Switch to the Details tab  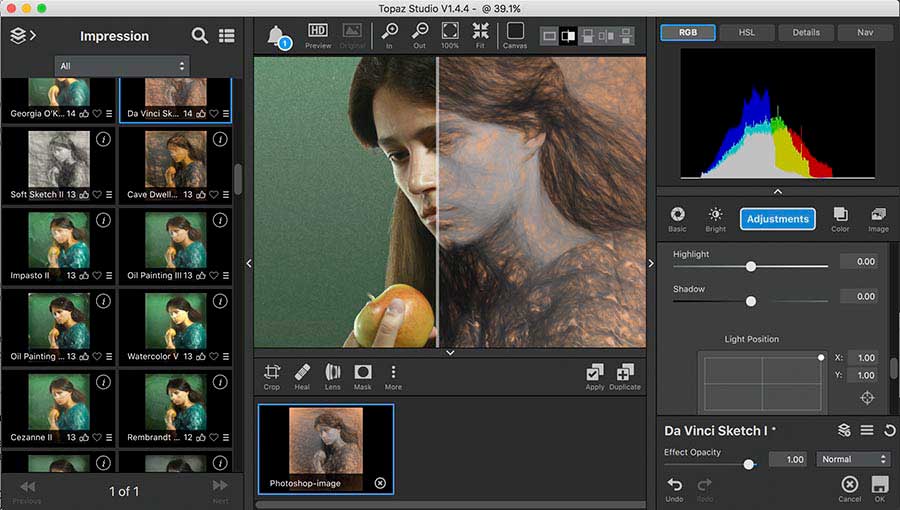tap(806, 32)
